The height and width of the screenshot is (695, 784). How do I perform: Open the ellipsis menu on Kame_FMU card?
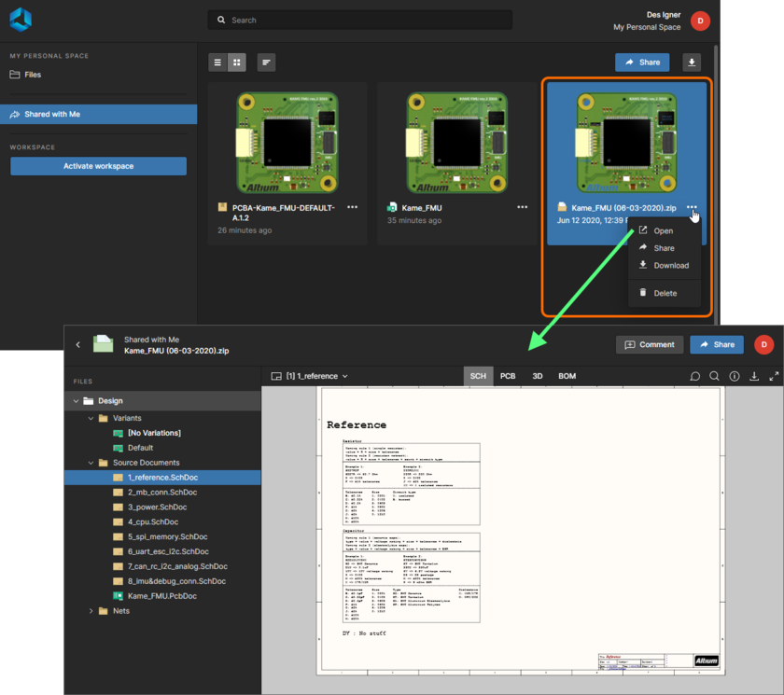tap(522, 207)
